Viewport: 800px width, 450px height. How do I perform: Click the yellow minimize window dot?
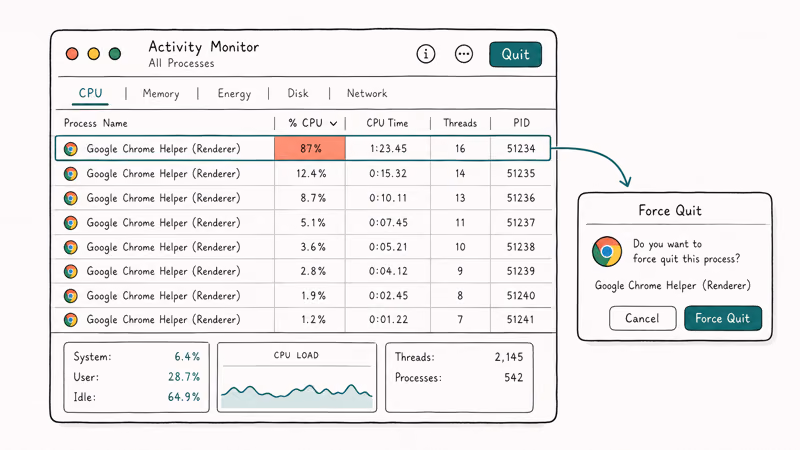click(93, 54)
